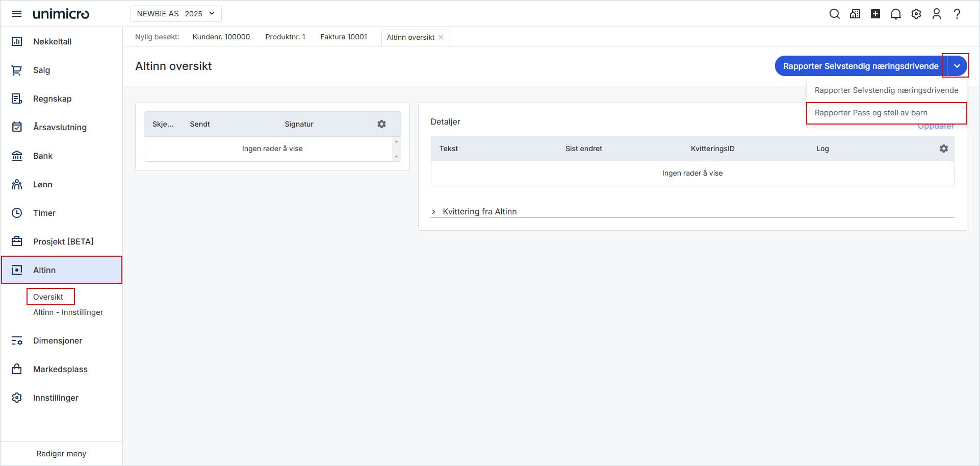Toggle the report button dropdown arrow
980x466 pixels.
(x=957, y=66)
